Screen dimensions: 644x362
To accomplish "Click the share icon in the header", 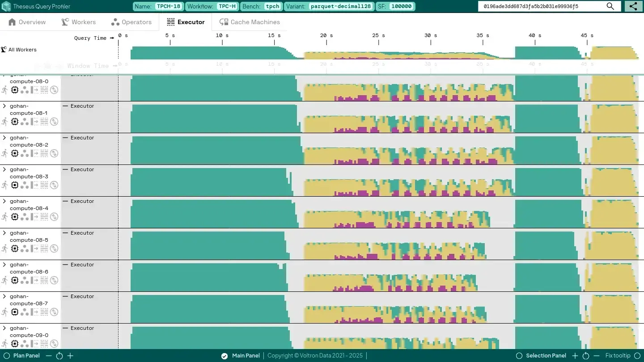I will point(633,6).
